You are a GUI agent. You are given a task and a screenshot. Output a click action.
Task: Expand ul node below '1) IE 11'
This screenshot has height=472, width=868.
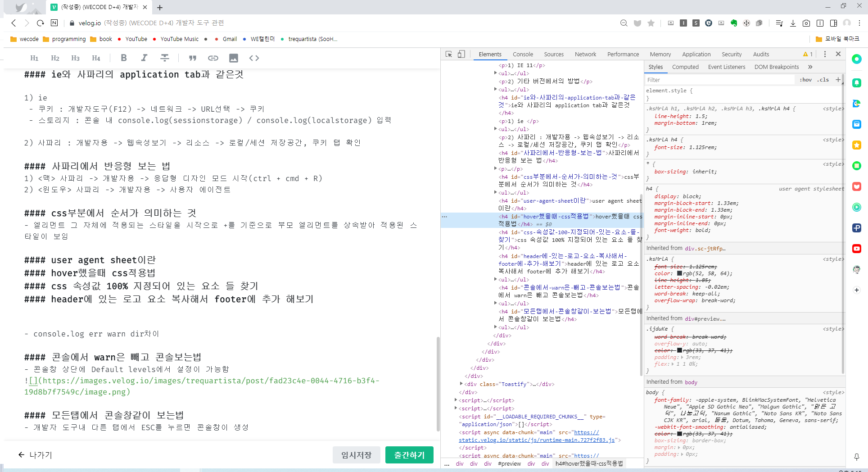click(x=496, y=73)
